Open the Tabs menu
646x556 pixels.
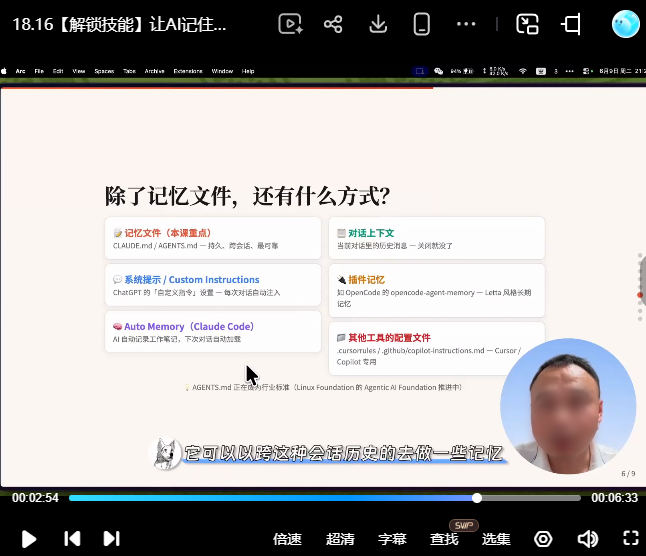129,71
